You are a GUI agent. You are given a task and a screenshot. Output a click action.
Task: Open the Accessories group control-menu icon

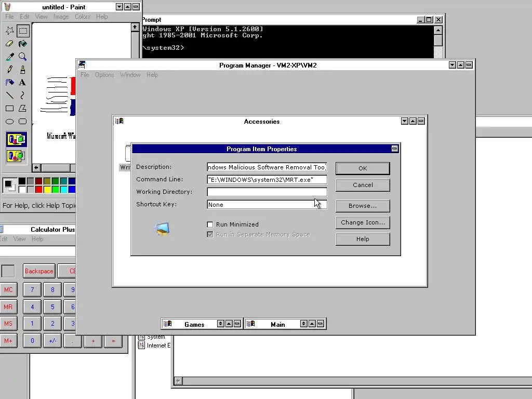(x=119, y=121)
